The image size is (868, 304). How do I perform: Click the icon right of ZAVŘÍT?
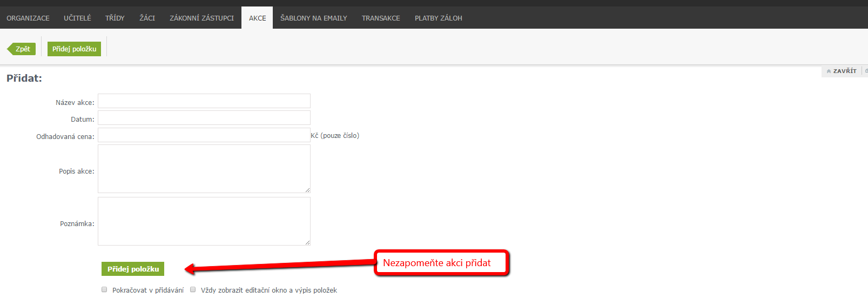(x=866, y=71)
